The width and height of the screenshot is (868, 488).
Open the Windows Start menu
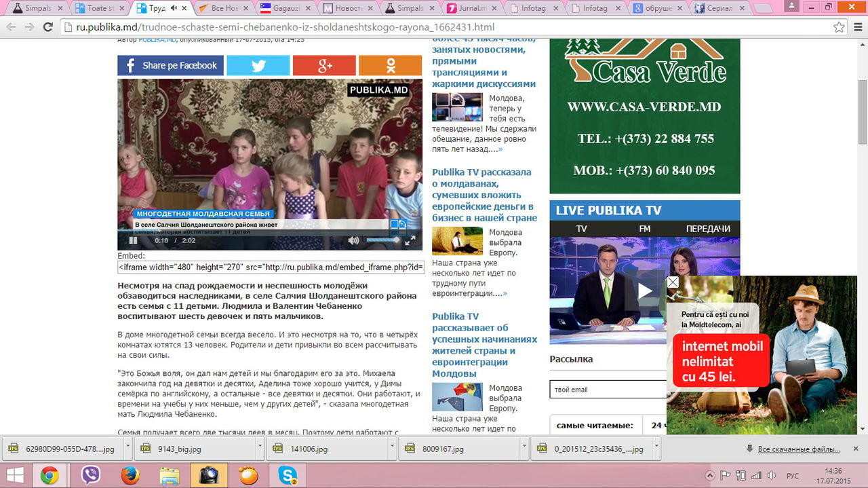(16, 476)
